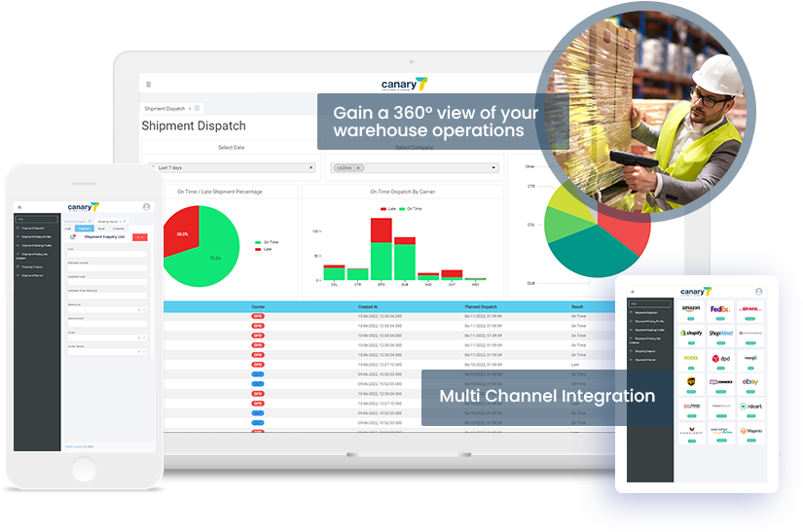Image resolution: width=803 pixels, height=532 pixels.
Task: Select the DHL integration card
Action: (750, 311)
